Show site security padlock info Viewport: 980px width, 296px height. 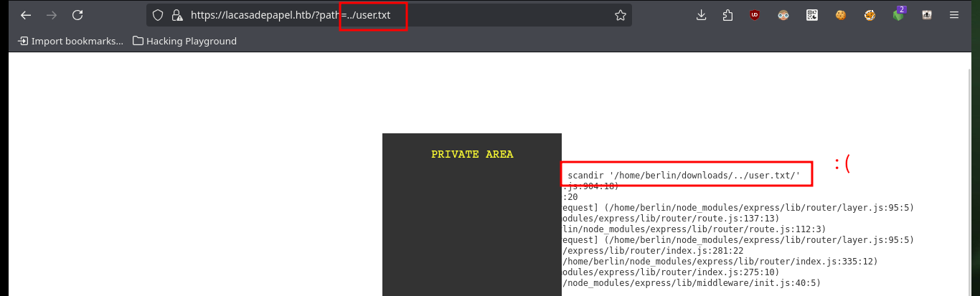tap(176, 15)
